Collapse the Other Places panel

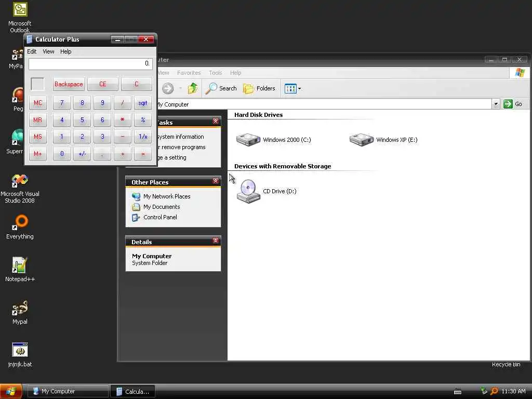[216, 181]
